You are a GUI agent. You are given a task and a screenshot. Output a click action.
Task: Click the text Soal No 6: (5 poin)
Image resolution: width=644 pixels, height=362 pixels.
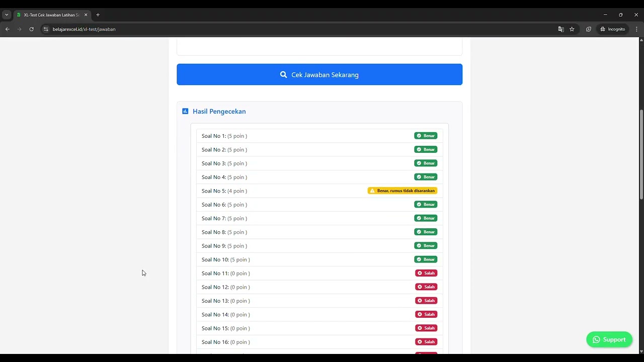(224, 205)
